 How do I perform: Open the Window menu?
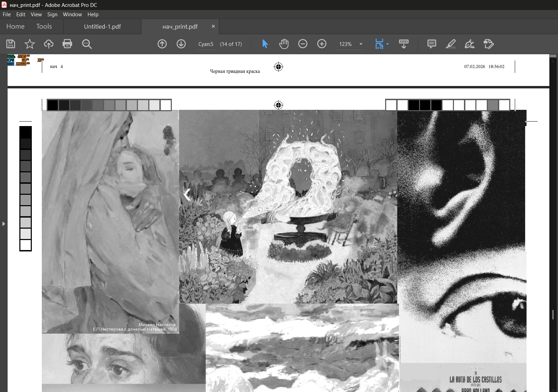click(72, 15)
